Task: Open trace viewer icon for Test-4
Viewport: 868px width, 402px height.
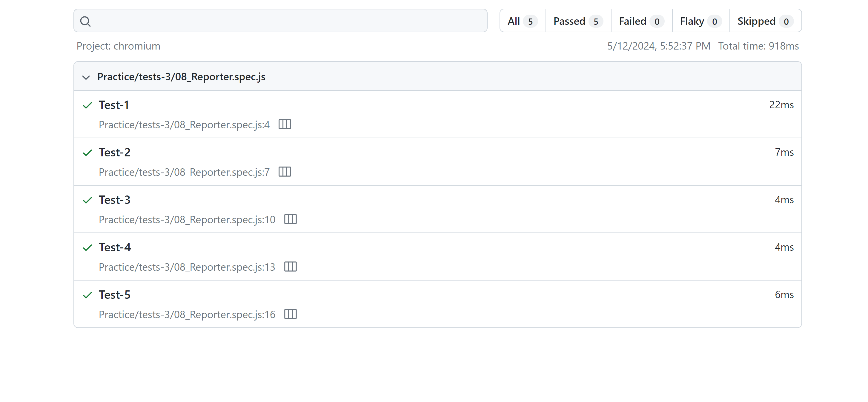Action: (x=290, y=267)
